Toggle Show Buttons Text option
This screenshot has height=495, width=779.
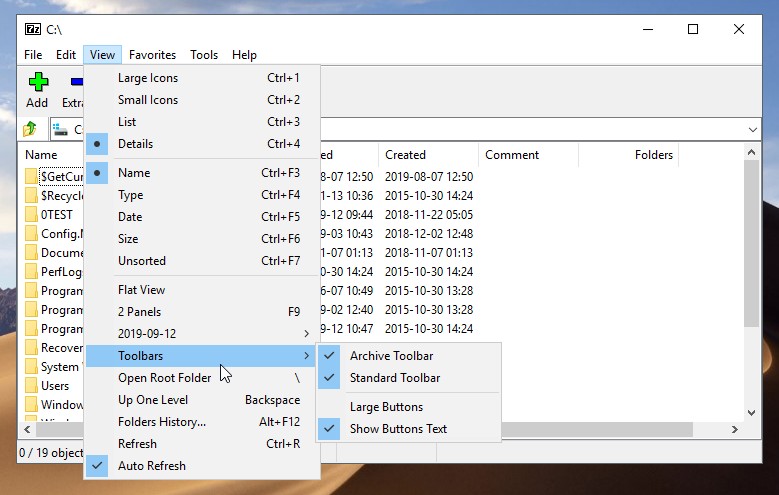(408, 428)
